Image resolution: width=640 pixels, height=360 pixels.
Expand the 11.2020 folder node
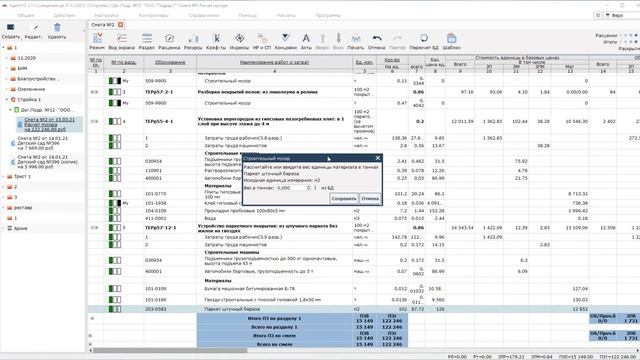pos(7,58)
